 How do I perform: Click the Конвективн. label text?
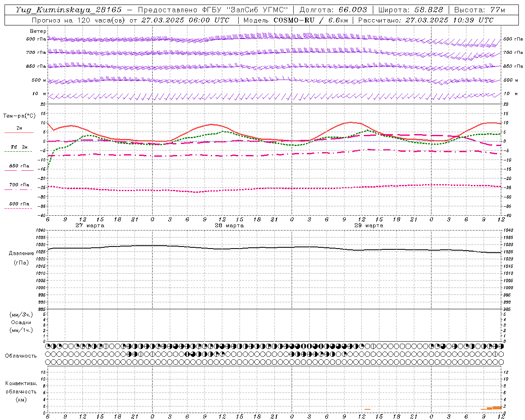[21, 383]
